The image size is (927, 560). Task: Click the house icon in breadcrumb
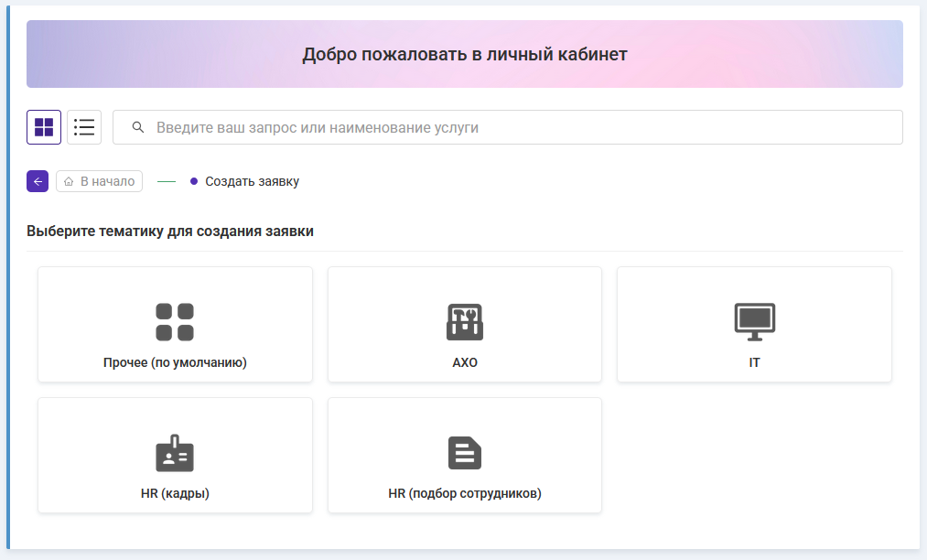(x=69, y=181)
